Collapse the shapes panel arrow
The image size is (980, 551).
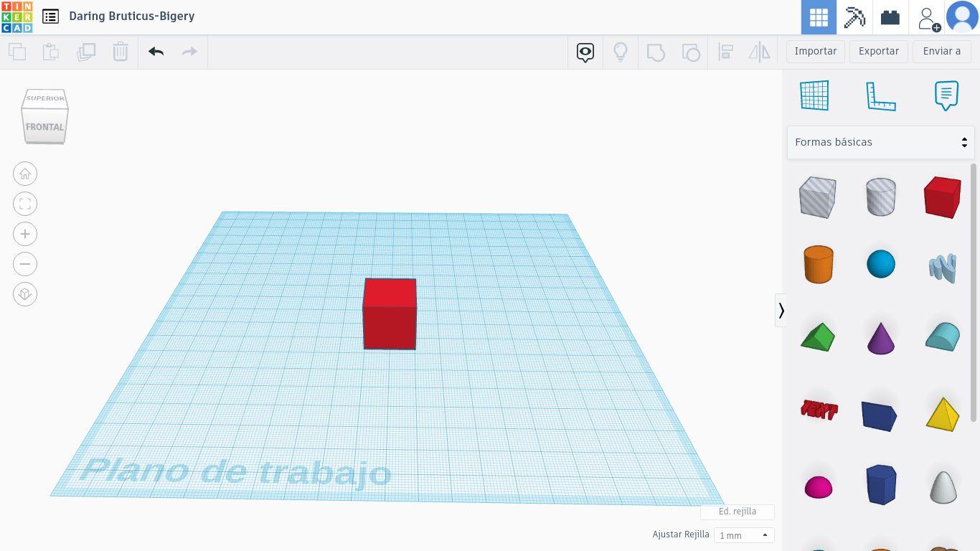click(x=781, y=311)
